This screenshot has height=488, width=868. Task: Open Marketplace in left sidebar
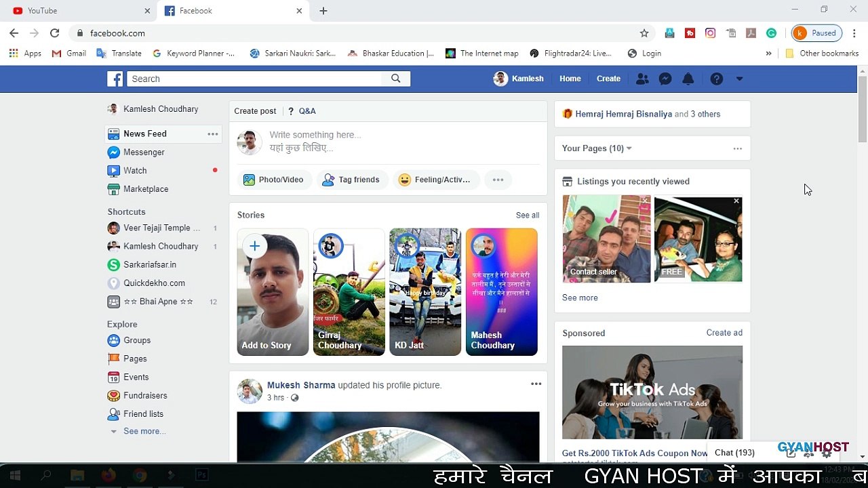(x=146, y=189)
